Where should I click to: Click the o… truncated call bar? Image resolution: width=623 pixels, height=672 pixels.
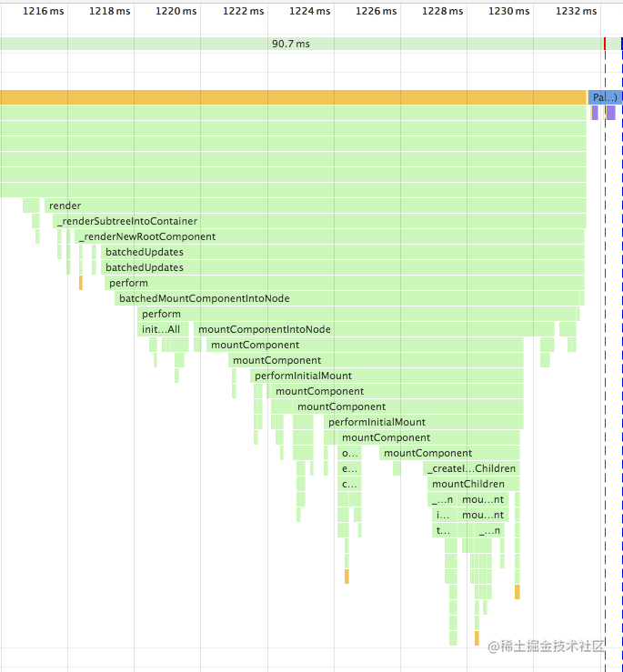tap(349, 453)
